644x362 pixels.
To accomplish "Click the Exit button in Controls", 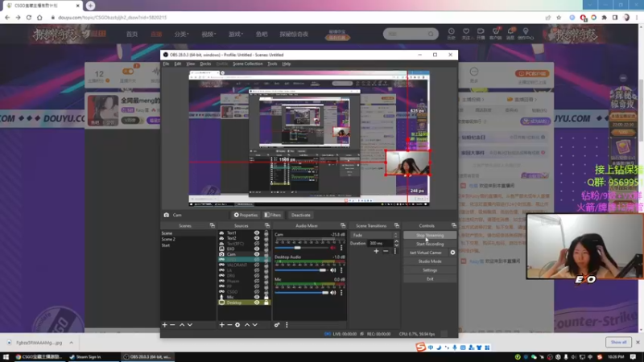I will (x=430, y=278).
